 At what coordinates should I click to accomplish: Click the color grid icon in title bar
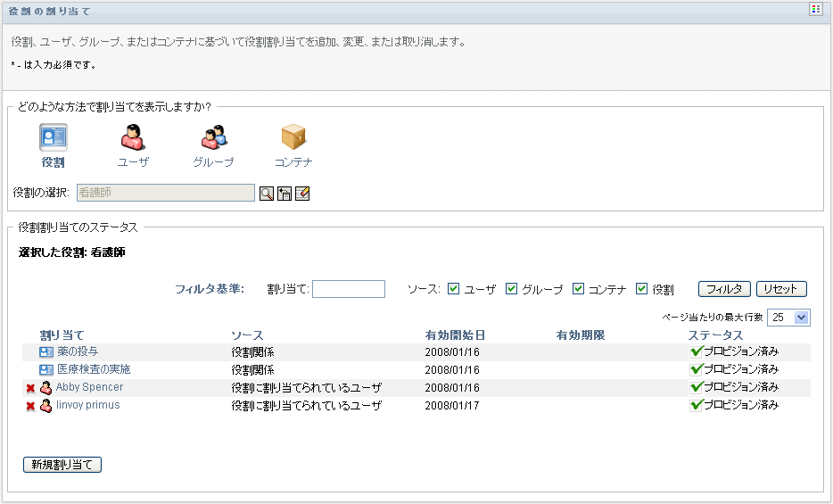[815, 9]
